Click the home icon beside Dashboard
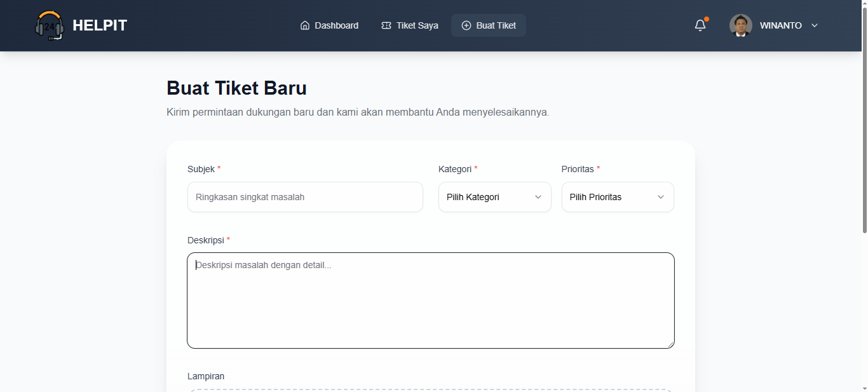Viewport: 868px width, 392px height. [x=304, y=25]
